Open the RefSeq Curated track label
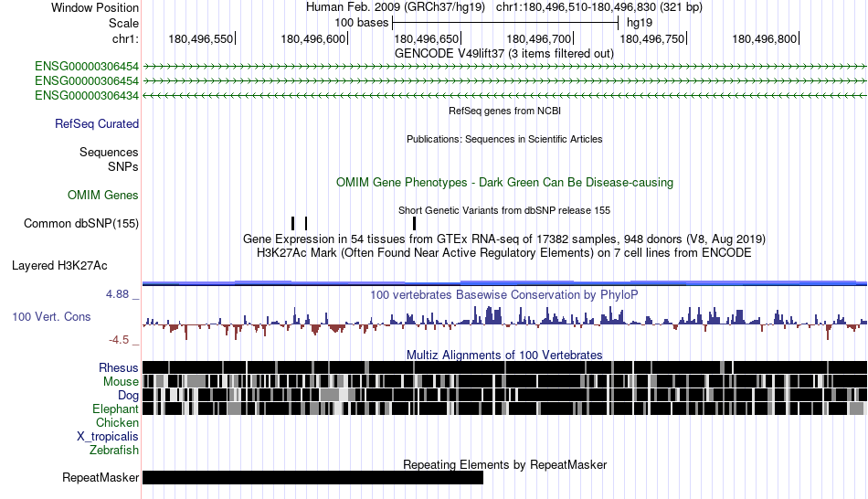Screen dimensions: 868x499 point(96,124)
